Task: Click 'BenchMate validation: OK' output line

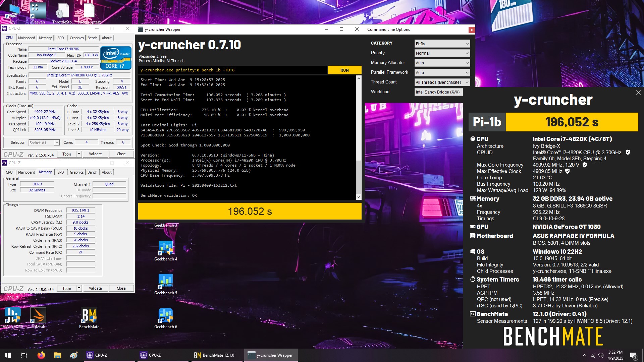Action: pos(169,195)
